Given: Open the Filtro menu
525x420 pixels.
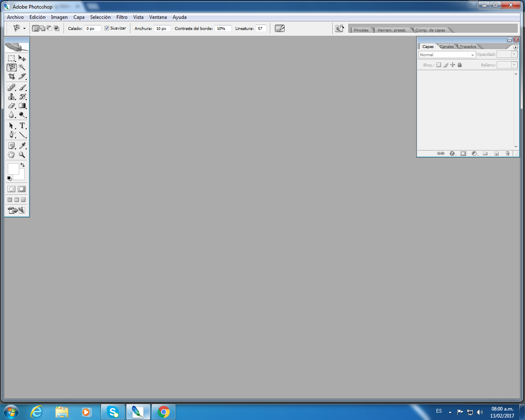Looking at the screenshot, I should click(x=122, y=17).
